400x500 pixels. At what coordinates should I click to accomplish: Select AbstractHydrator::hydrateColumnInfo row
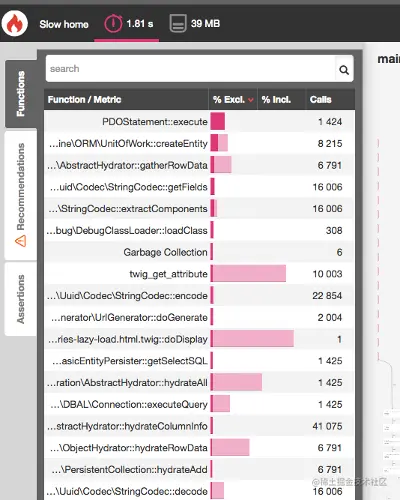tap(199, 426)
